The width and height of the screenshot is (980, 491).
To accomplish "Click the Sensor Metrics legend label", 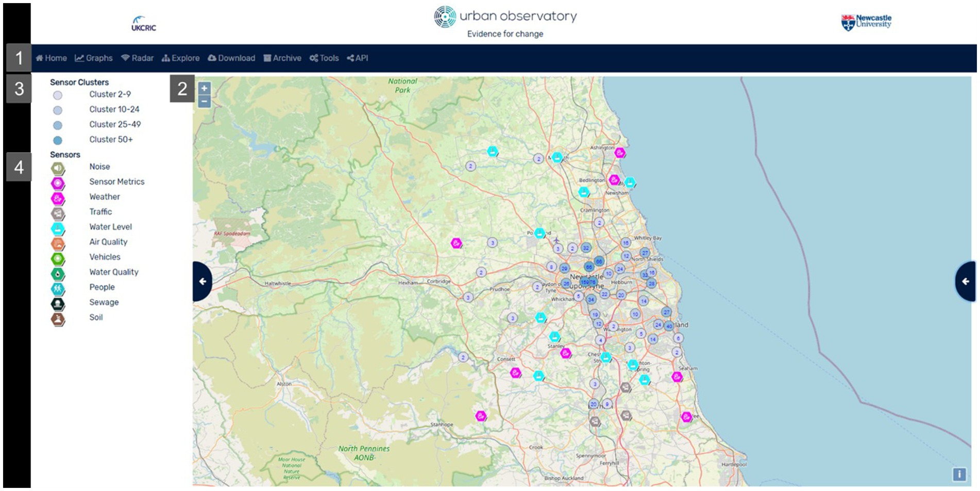I will point(117,182).
